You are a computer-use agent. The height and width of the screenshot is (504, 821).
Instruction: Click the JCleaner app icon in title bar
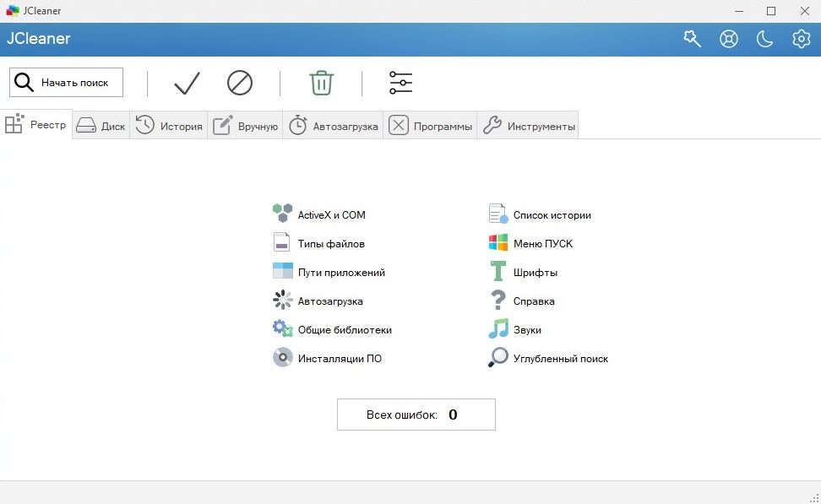pyautogui.click(x=12, y=10)
